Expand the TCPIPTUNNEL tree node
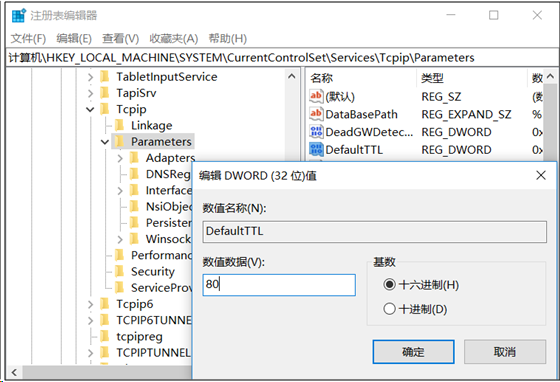560x382 pixels. point(91,353)
